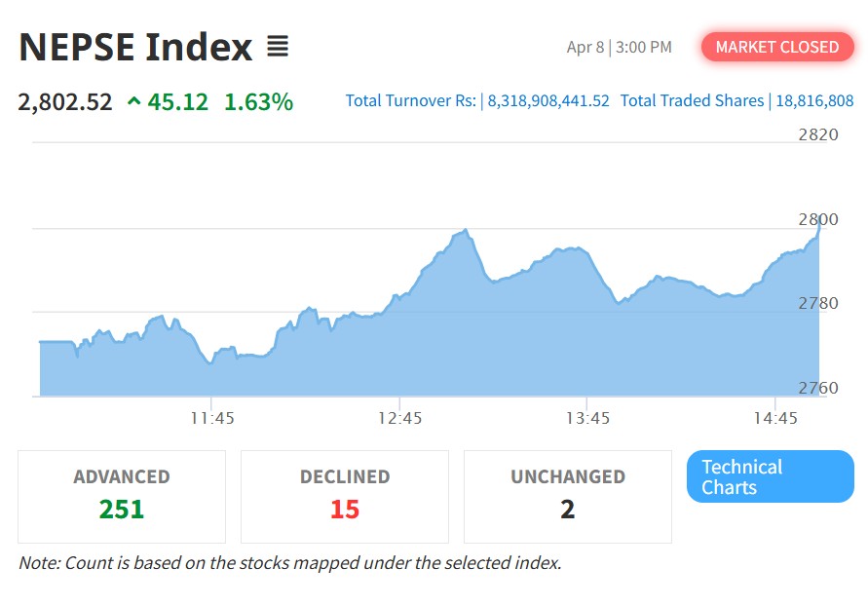Screen dimensions: 868x606
Task: Click the Total Traded Shares value
Action: tap(814, 101)
